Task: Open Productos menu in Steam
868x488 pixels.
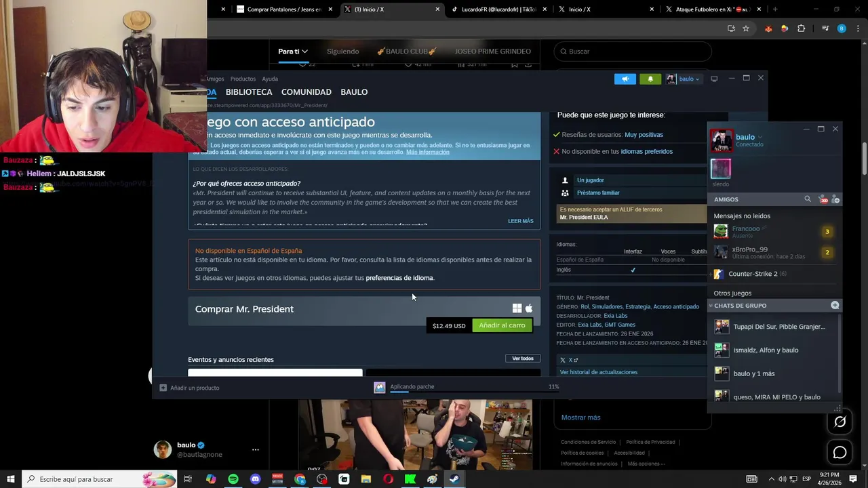Action: pyautogui.click(x=243, y=79)
